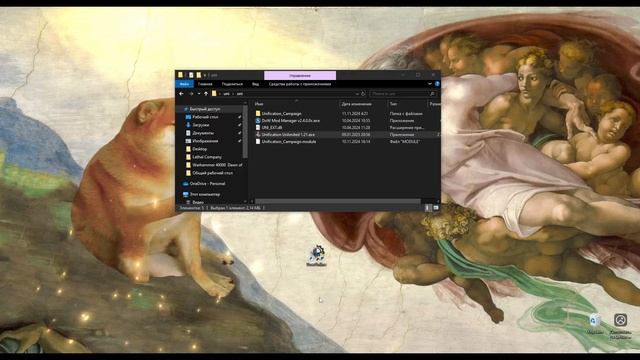The width and height of the screenshot is (640, 360).
Task: Click date cell of Unification_Campaign.module row
Action: click(x=356, y=142)
